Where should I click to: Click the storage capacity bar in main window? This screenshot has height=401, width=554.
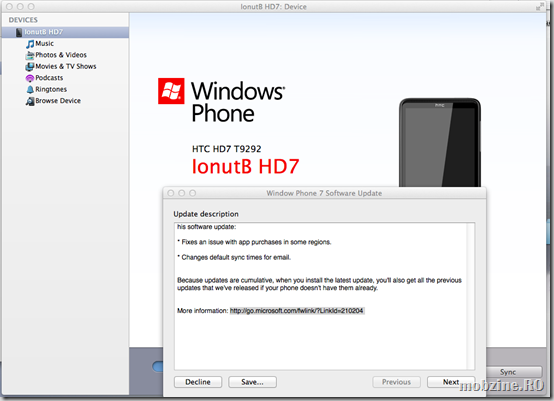pyautogui.click(x=158, y=366)
